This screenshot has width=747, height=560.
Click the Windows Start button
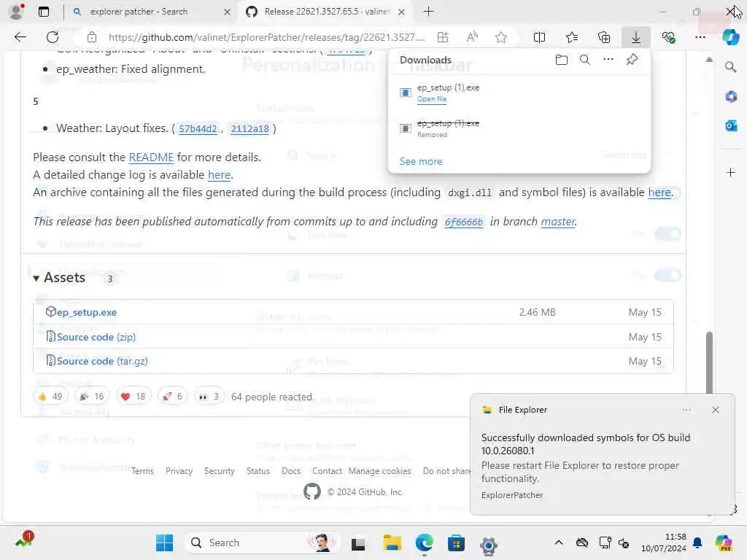point(165,542)
